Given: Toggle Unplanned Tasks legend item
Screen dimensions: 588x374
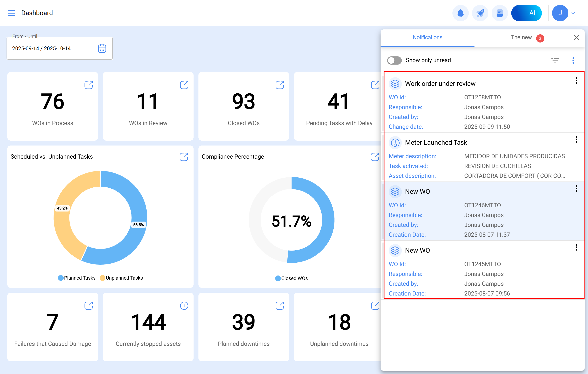Looking at the screenshot, I should click(x=121, y=278).
